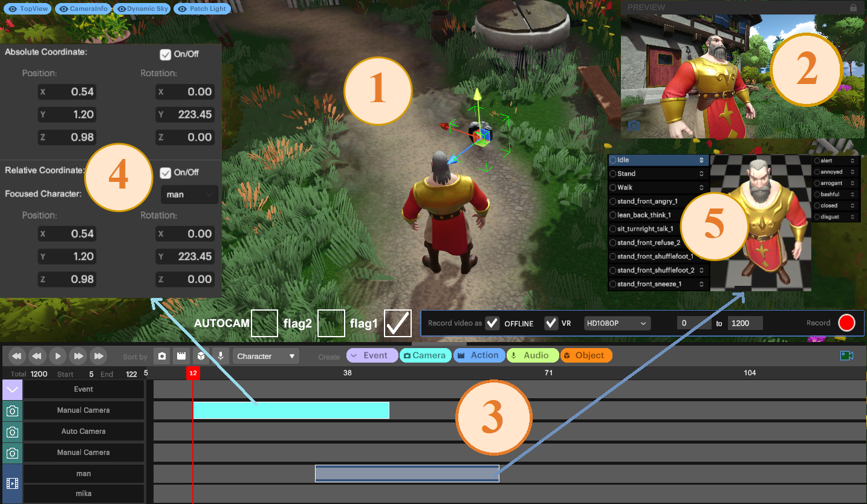Collapse the Event track with the chevron
This screenshot has width=867, height=504.
pos(12,390)
